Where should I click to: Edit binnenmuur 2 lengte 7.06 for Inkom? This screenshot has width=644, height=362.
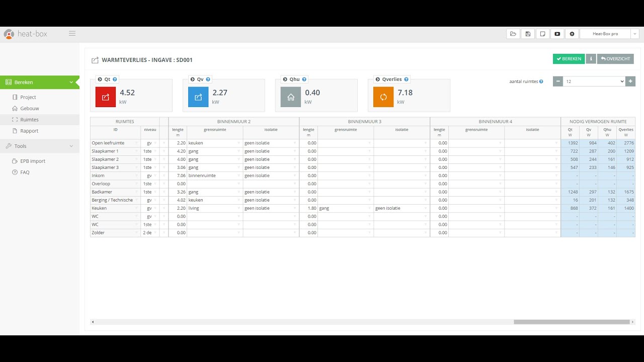click(178, 176)
